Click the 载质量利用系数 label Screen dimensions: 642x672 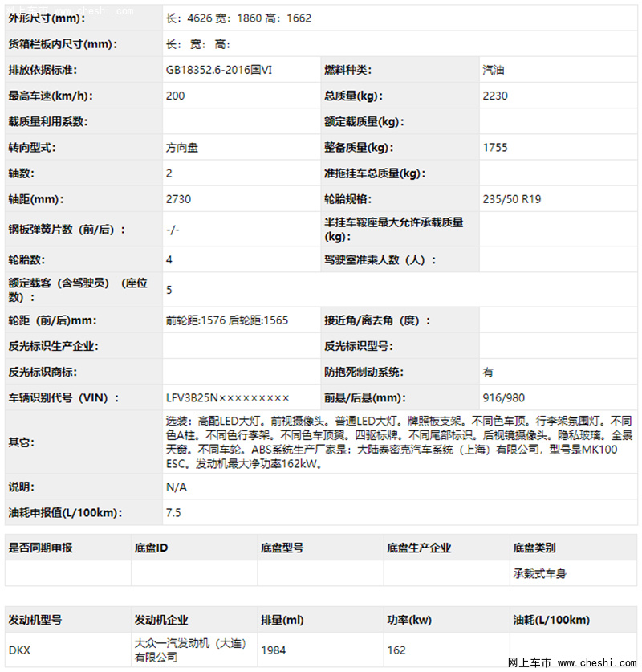48,122
